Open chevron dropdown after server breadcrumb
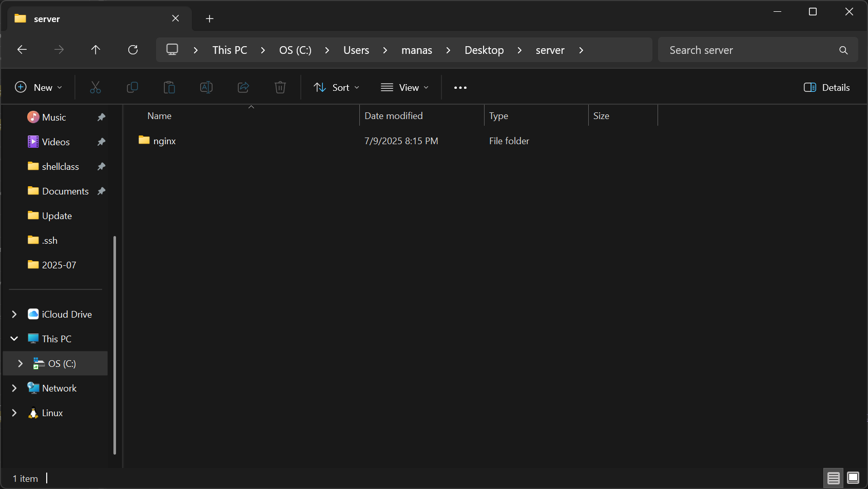 (x=581, y=50)
